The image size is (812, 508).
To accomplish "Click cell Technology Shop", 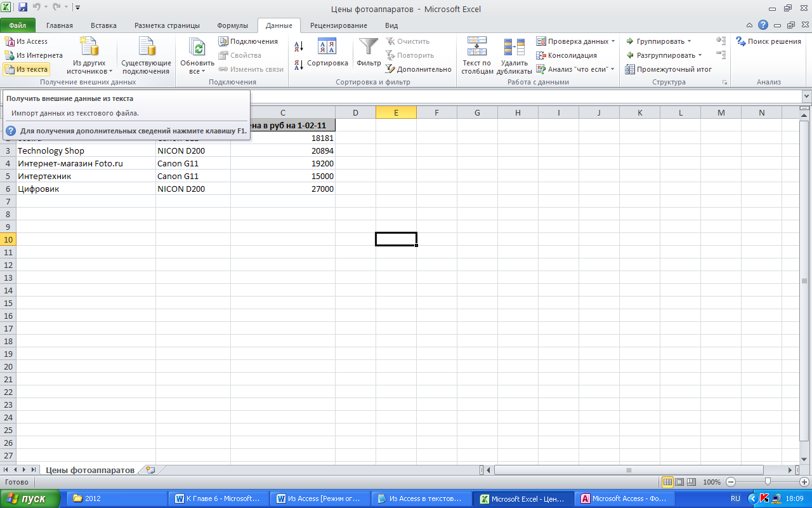I will [86, 150].
